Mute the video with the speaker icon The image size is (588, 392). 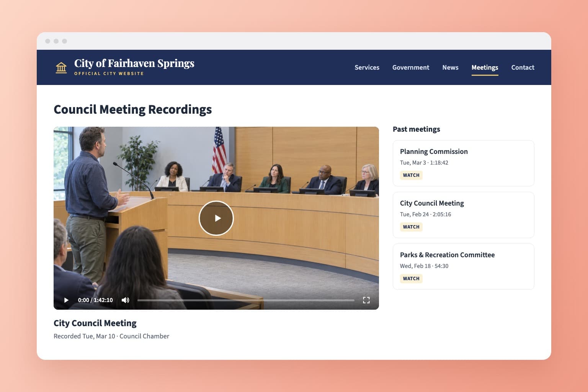(x=125, y=300)
